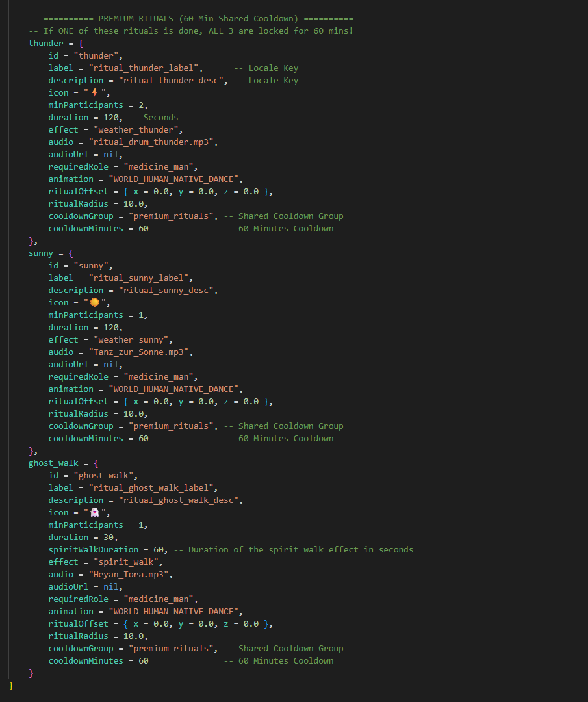Click the "Heyan_Tora.mp3" audio string
Screen dimensions: 588x702
pyautogui.click(x=129, y=574)
